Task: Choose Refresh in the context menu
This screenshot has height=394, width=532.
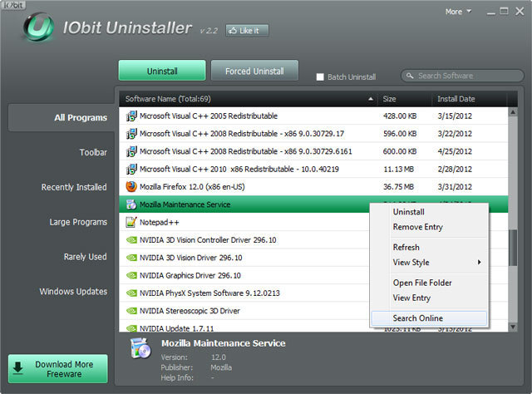Action: coord(406,247)
